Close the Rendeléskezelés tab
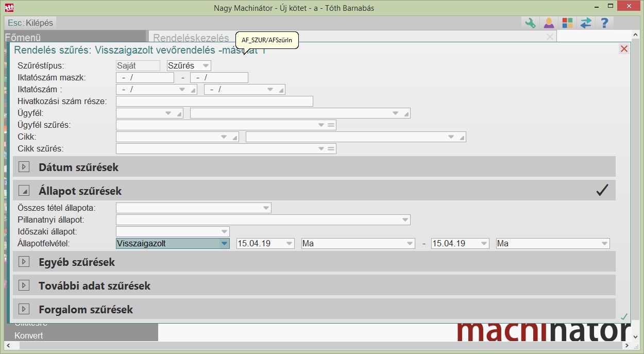The width and height of the screenshot is (644, 354). tap(550, 37)
